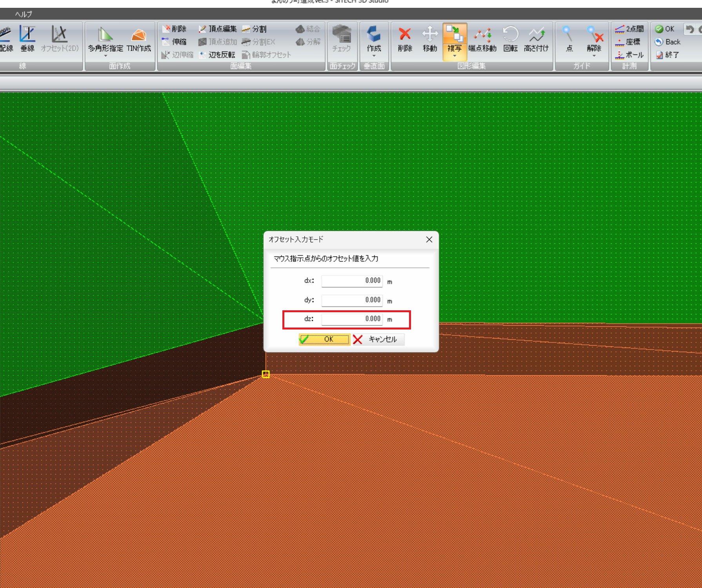Click the 頂点追加 add vertex tool
702x588 pixels.
click(218, 42)
